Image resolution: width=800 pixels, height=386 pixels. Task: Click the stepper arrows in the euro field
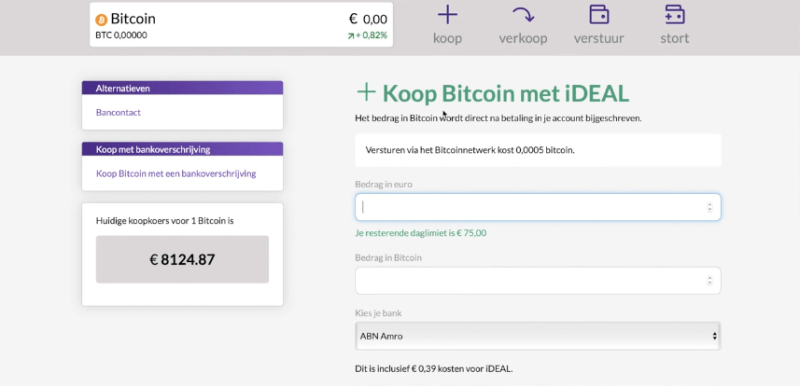tap(709, 207)
